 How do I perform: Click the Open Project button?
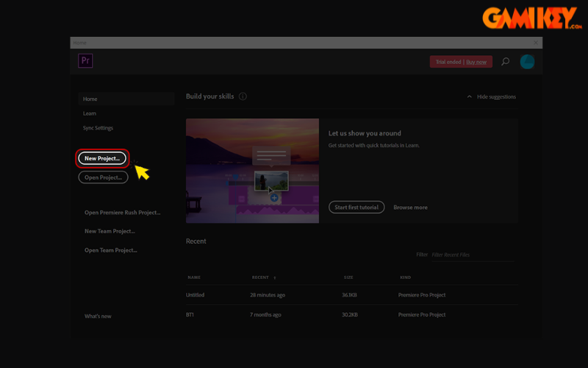(103, 177)
